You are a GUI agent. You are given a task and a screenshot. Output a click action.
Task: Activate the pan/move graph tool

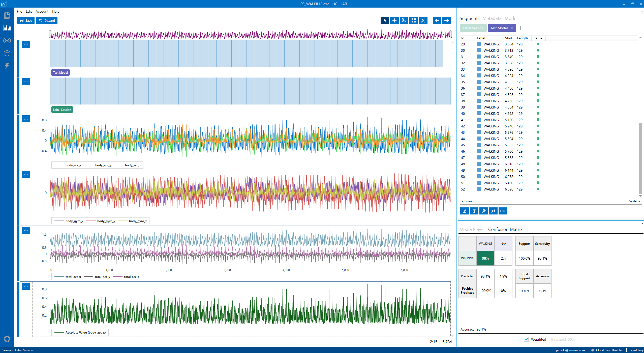point(394,21)
